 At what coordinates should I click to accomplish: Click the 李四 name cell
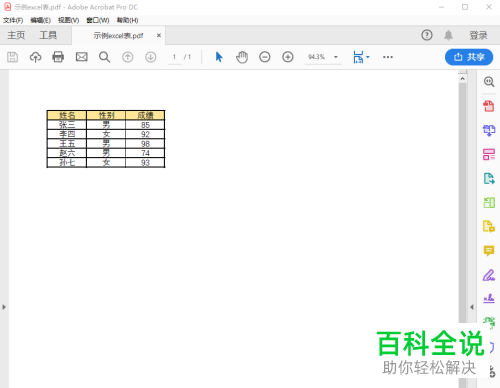point(67,134)
